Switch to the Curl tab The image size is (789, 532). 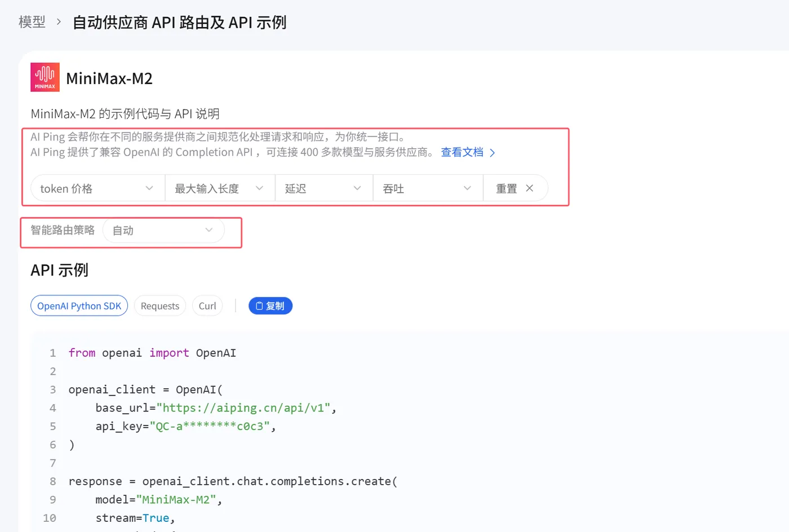[207, 305]
